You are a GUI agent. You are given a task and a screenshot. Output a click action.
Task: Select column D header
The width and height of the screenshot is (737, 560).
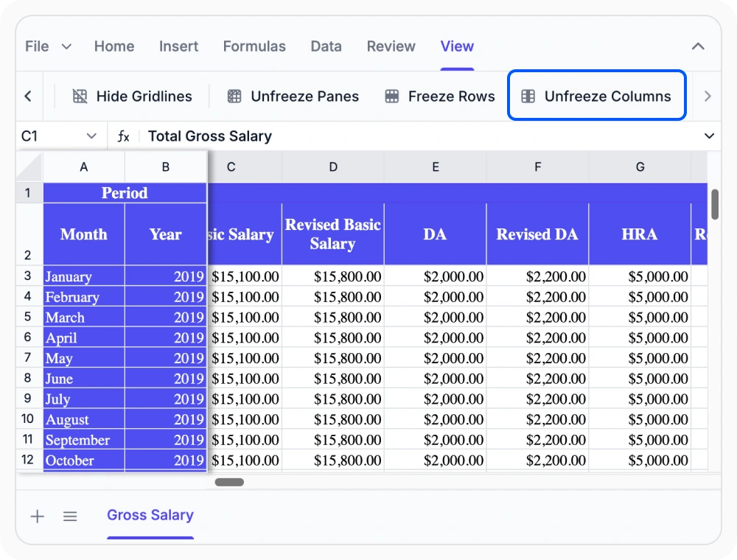click(x=333, y=167)
